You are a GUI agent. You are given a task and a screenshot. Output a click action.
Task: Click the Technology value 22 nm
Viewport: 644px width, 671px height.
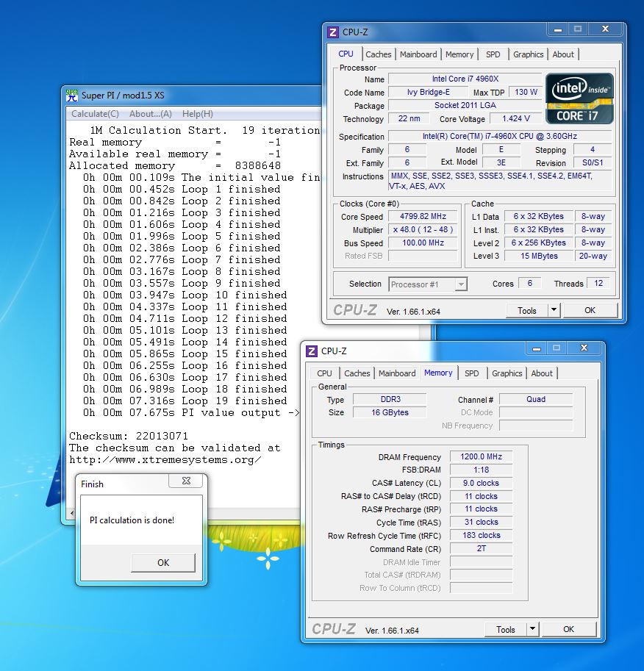(x=409, y=118)
